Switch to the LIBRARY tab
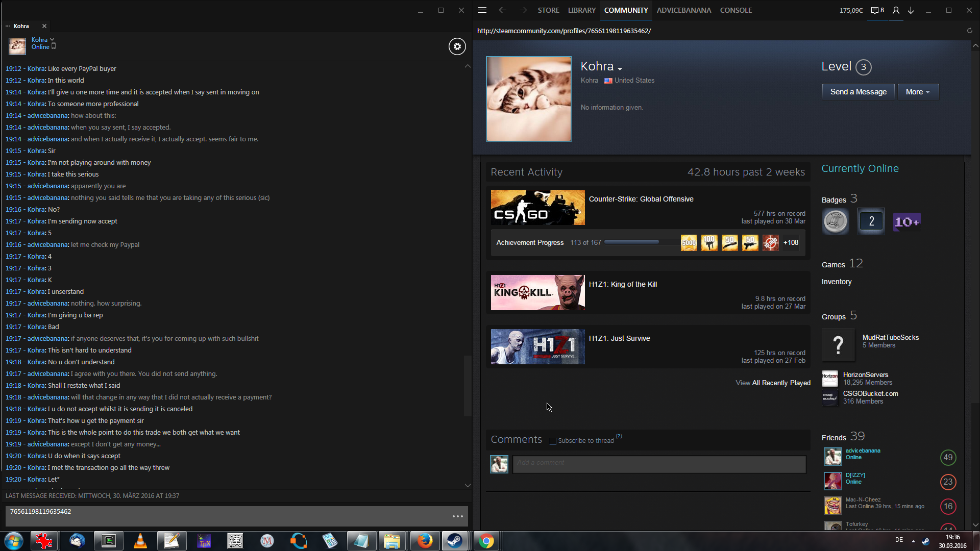 pyautogui.click(x=581, y=10)
